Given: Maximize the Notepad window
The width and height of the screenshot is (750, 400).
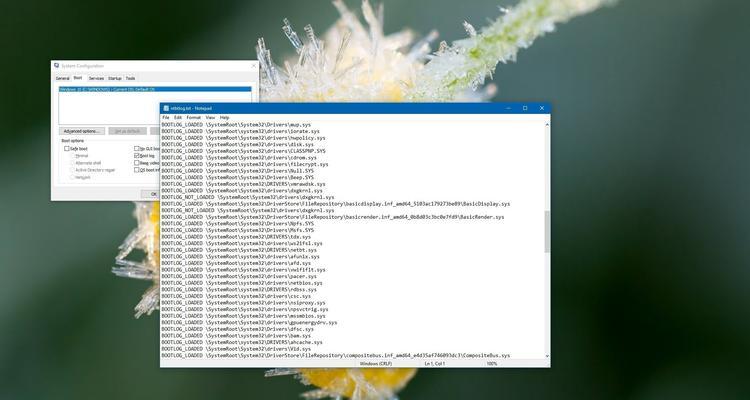Looking at the screenshot, I should pos(525,108).
